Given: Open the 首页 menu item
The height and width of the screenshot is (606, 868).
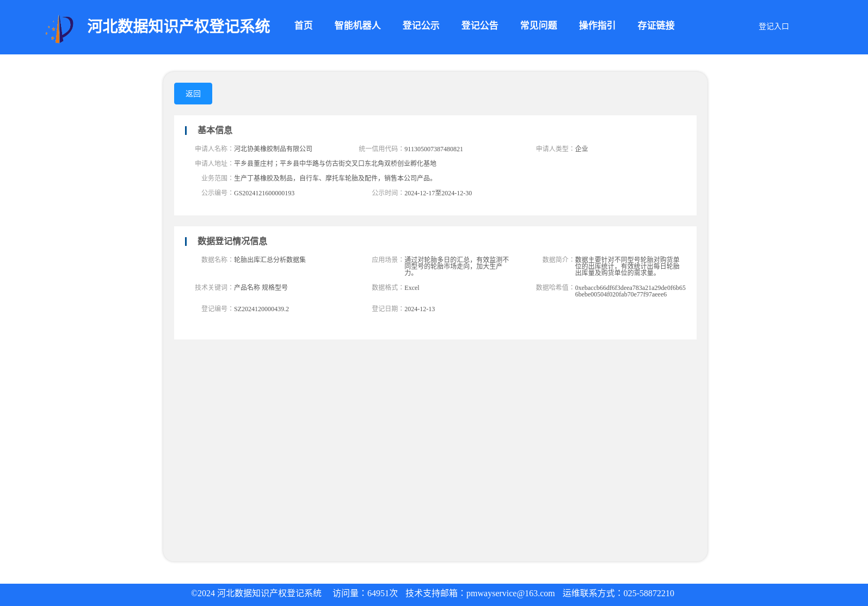Looking at the screenshot, I should click(303, 26).
